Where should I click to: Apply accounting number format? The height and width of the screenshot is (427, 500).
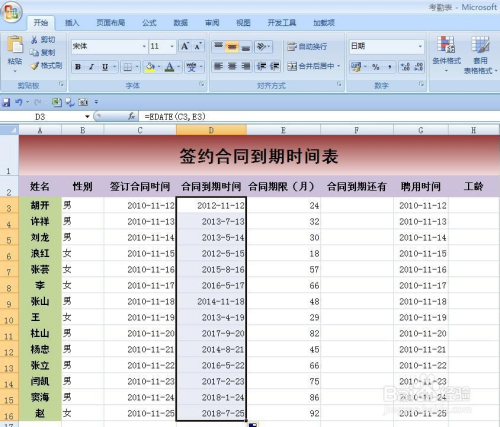[356, 67]
